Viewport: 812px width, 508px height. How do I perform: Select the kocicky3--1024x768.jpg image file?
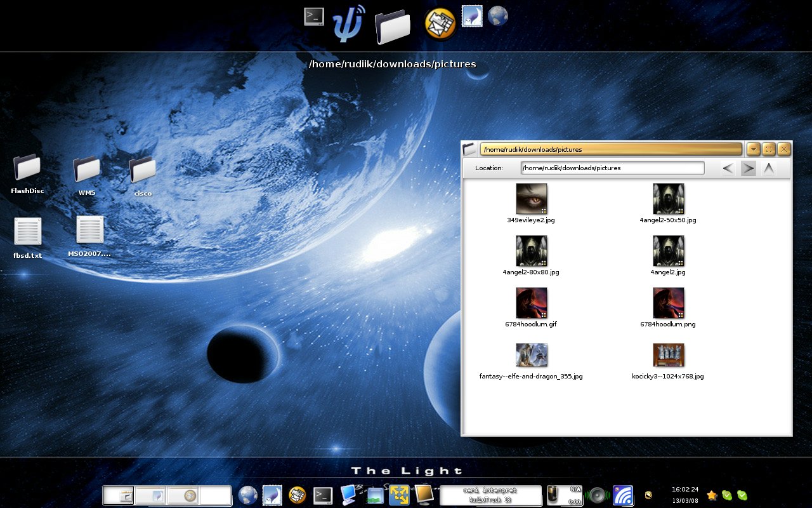coord(668,356)
